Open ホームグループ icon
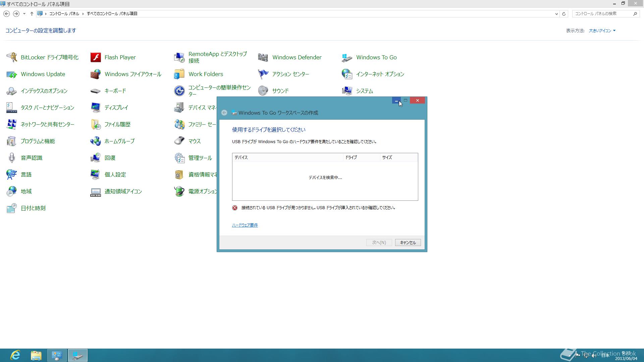644x362 pixels. (x=96, y=141)
